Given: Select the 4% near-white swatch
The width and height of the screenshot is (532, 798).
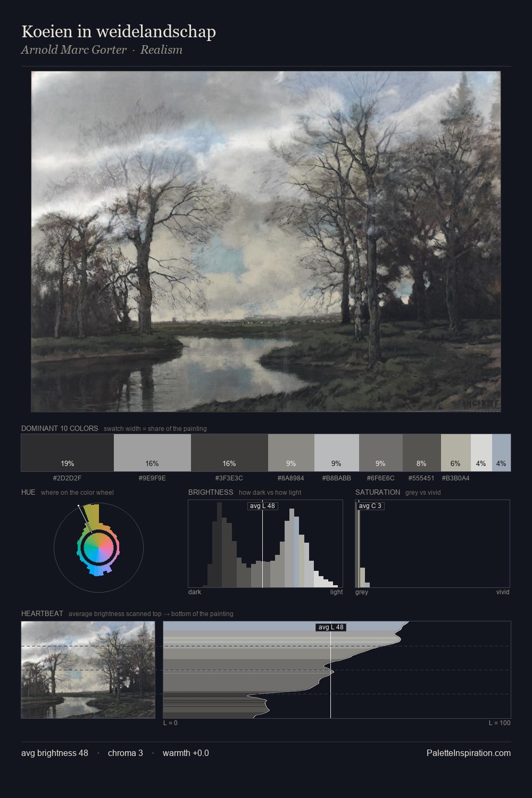Looking at the screenshot, I should (x=481, y=453).
